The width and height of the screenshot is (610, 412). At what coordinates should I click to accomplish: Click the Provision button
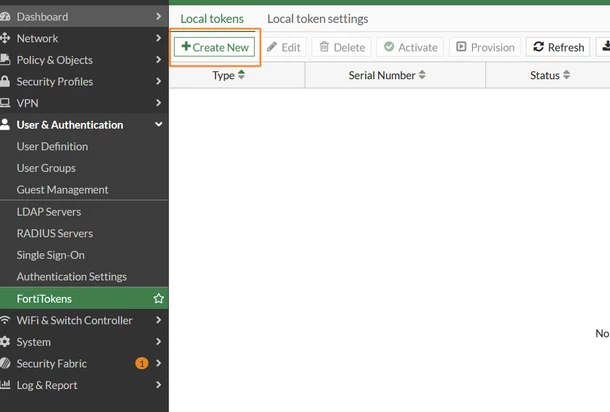click(485, 47)
